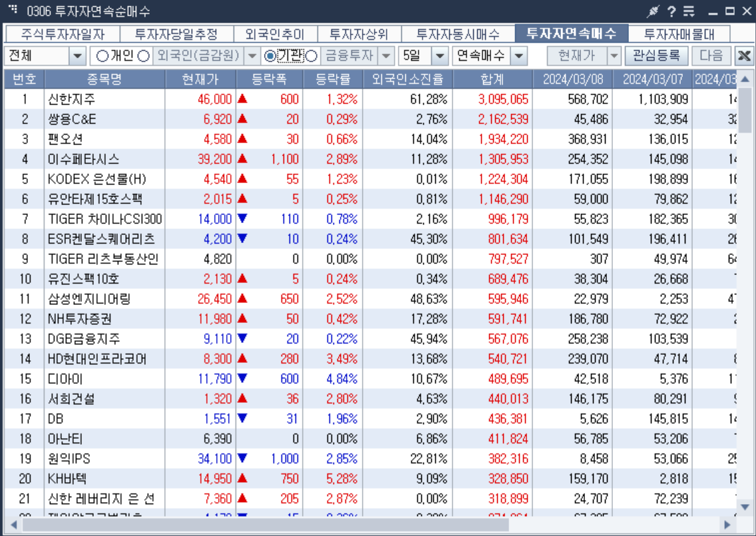Switch to the 투자자상위 tab

click(359, 34)
